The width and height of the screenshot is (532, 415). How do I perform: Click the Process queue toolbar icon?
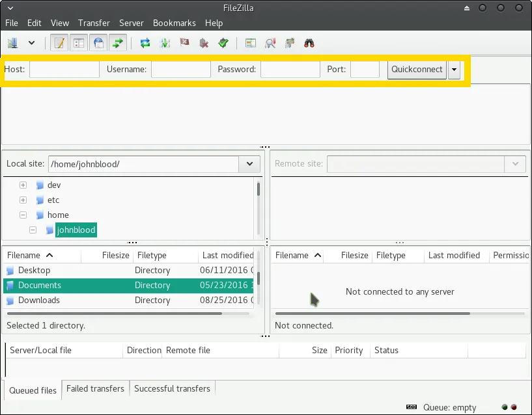[165, 44]
